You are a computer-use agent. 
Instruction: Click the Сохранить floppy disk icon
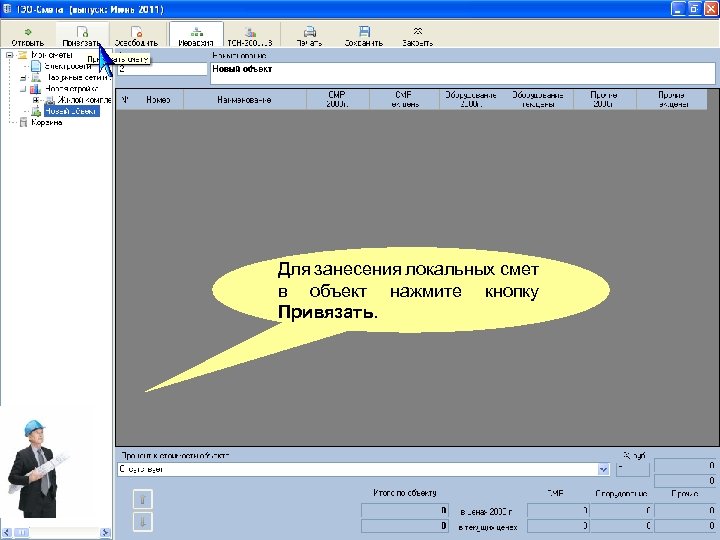click(x=364, y=35)
